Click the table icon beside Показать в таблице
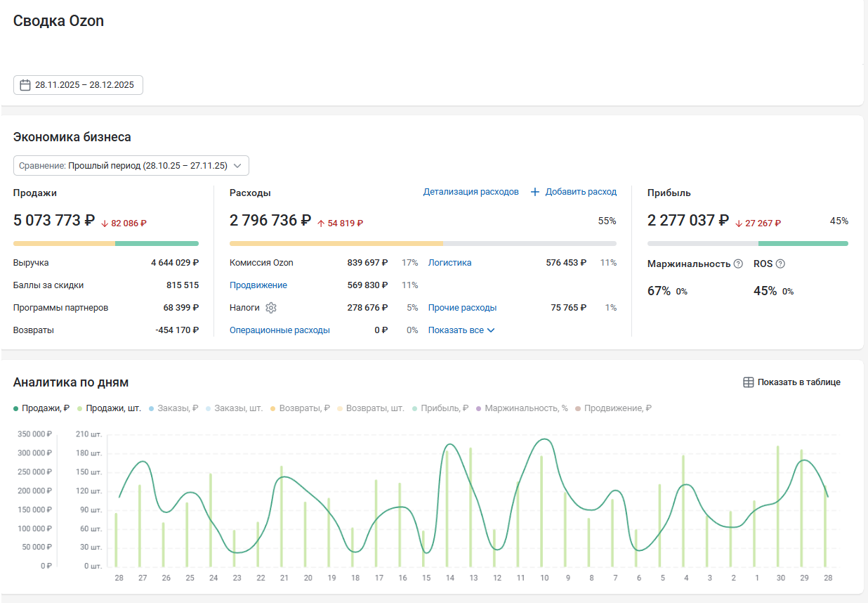 point(749,382)
